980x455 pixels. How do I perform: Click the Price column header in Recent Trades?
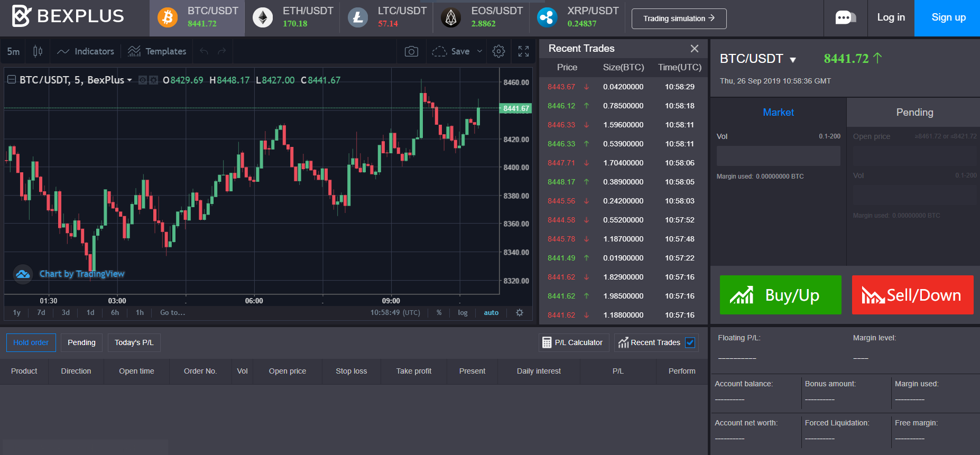coord(567,67)
